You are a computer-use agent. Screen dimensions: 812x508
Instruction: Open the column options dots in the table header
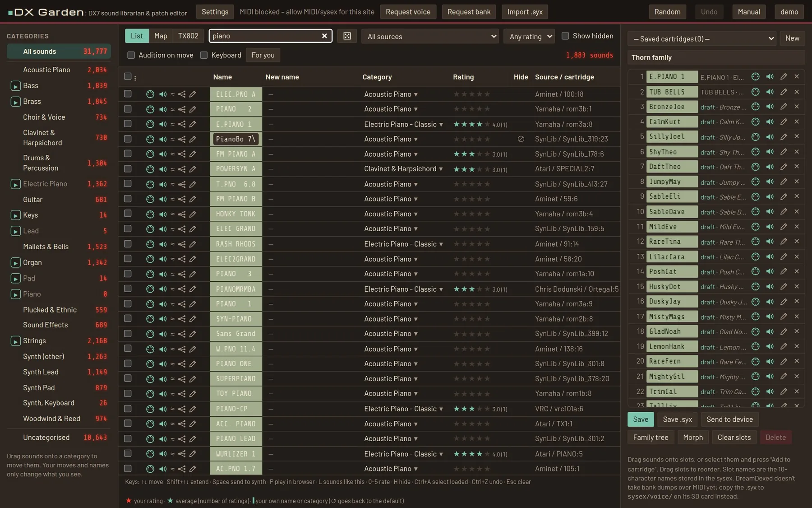tap(135, 78)
